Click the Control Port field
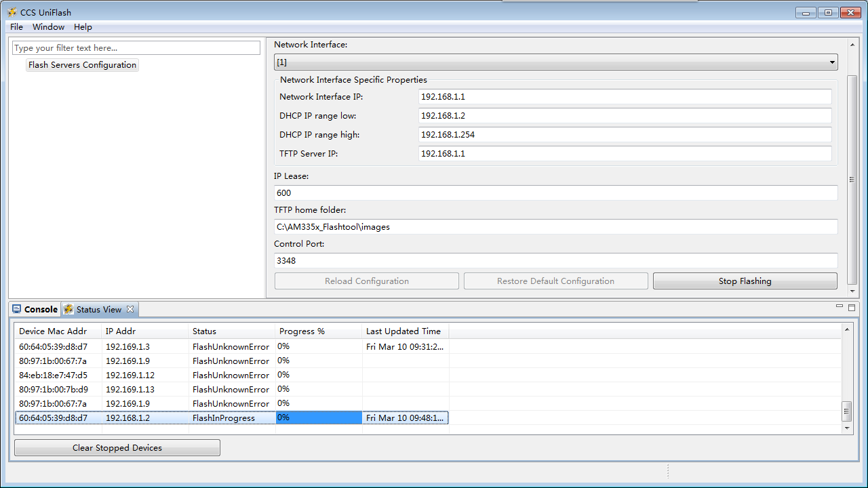This screenshot has height=488, width=868. tap(556, 261)
